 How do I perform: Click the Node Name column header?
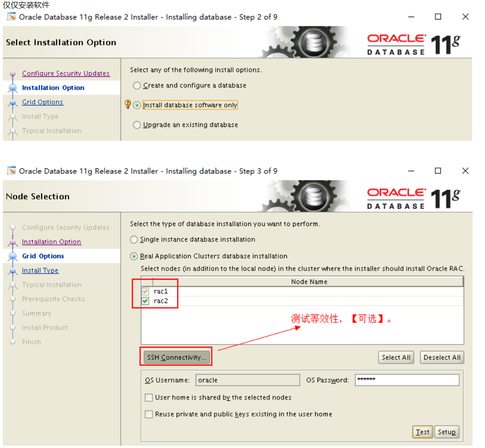(x=309, y=281)
